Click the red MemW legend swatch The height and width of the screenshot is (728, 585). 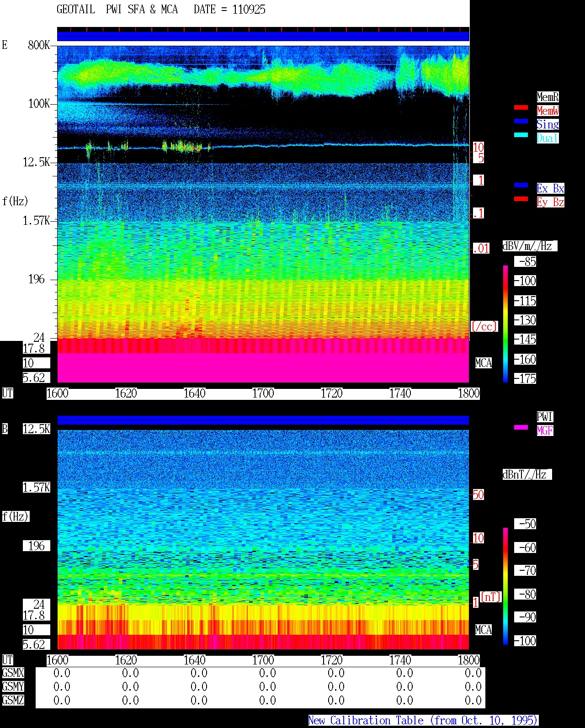521,108
